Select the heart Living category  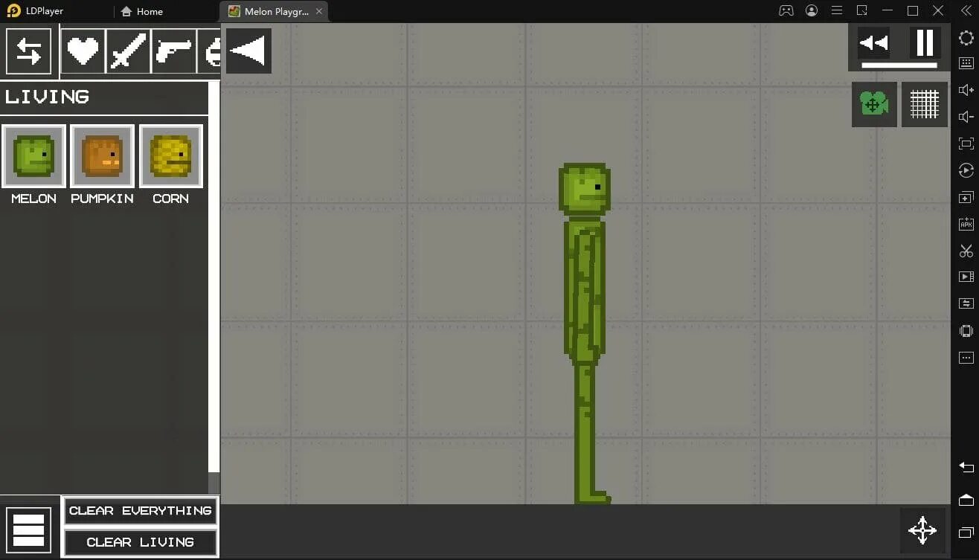[83, 51]
